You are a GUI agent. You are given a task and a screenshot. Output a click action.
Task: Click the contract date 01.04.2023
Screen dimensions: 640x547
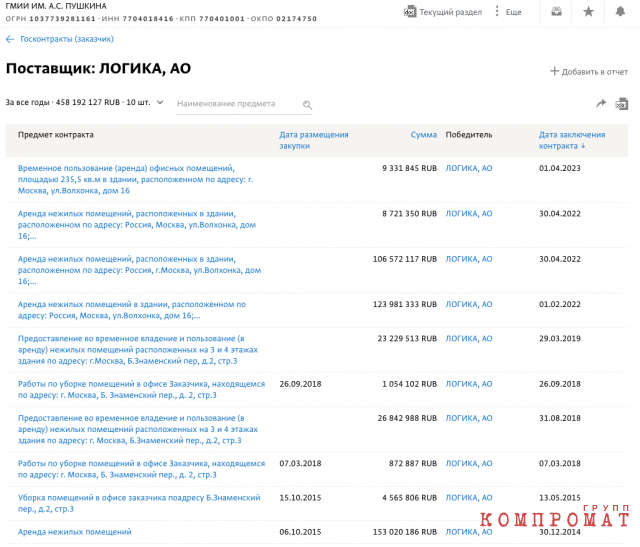560,168
